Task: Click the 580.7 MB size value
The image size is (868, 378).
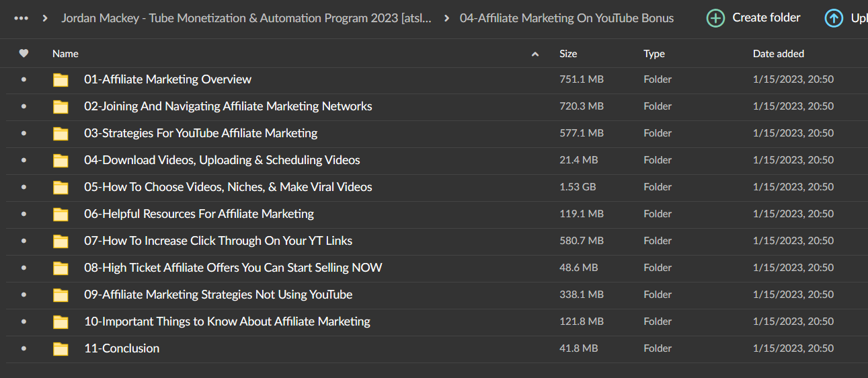Action: [x=582, y=241]
